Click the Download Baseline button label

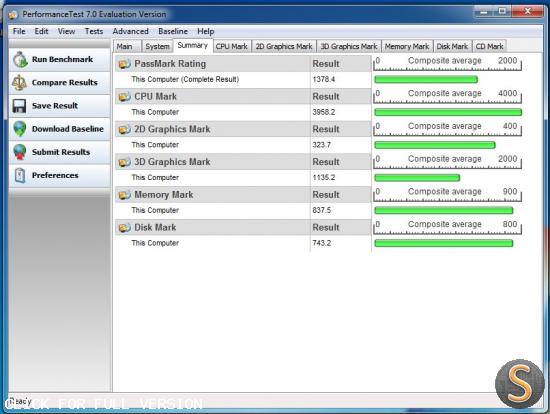click(68, 129)
